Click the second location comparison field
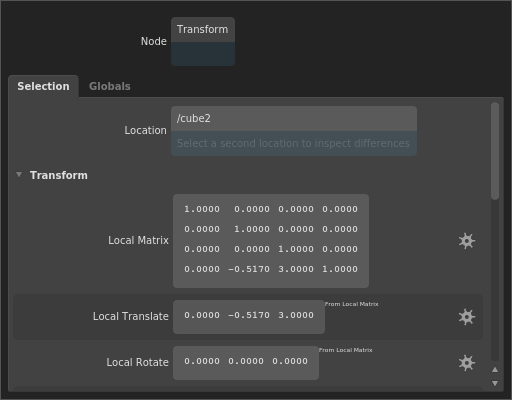 pos(294,143)
